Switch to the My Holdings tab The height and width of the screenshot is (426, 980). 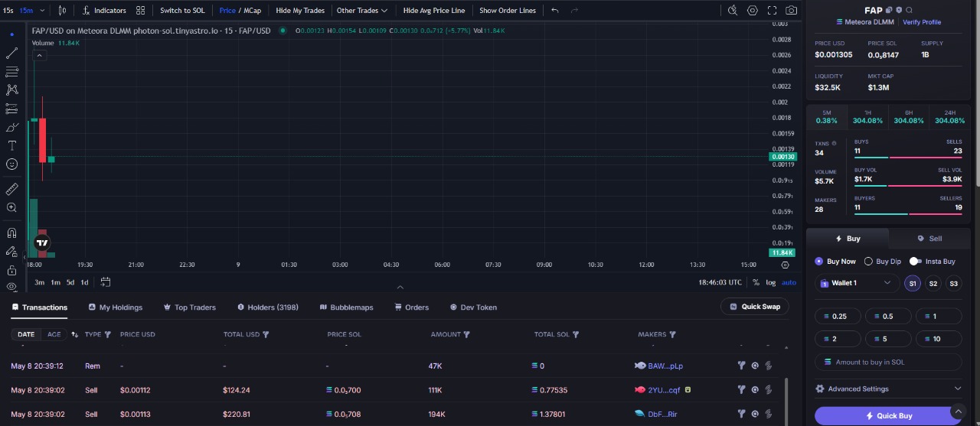pos(115,307)
